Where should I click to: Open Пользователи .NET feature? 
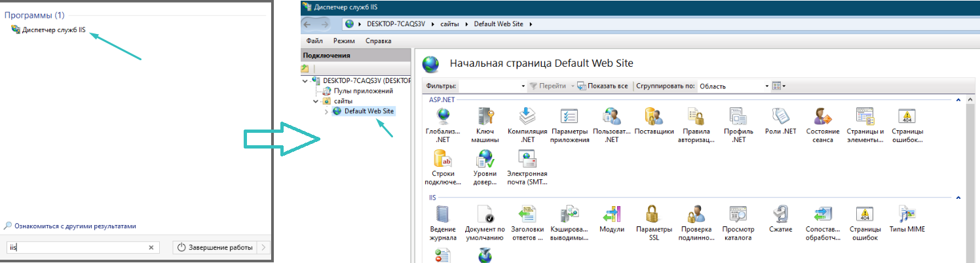612,126
